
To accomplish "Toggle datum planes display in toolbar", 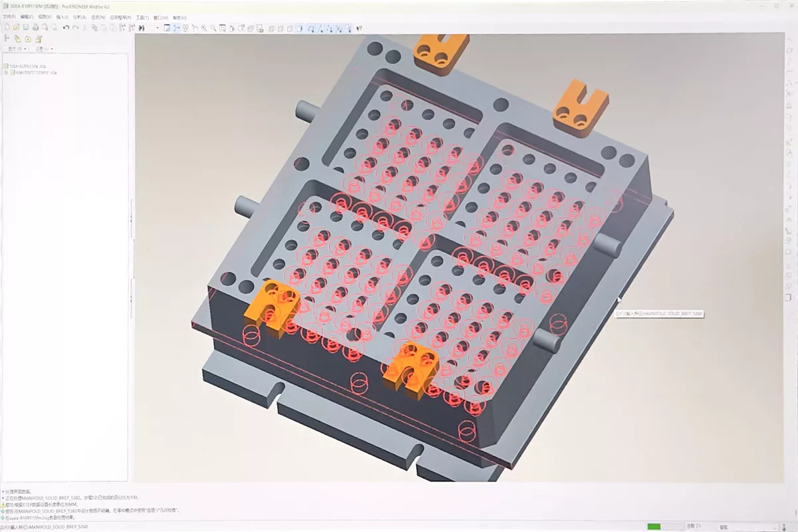I will click(311, 28).
